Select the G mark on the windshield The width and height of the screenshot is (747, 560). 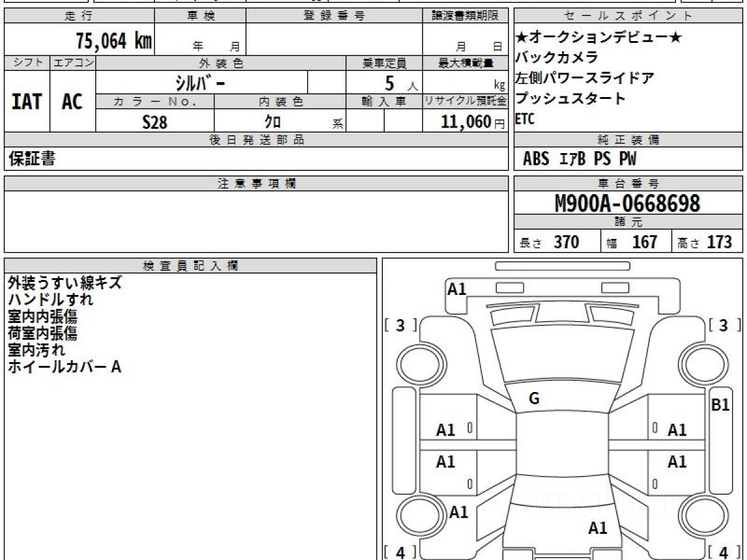coord(534,399)
